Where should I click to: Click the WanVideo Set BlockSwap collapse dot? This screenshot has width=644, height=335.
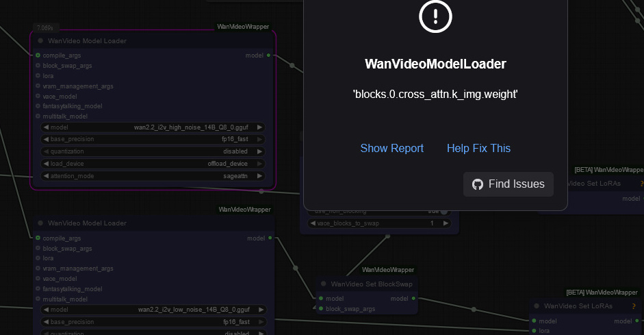point(323,284)
